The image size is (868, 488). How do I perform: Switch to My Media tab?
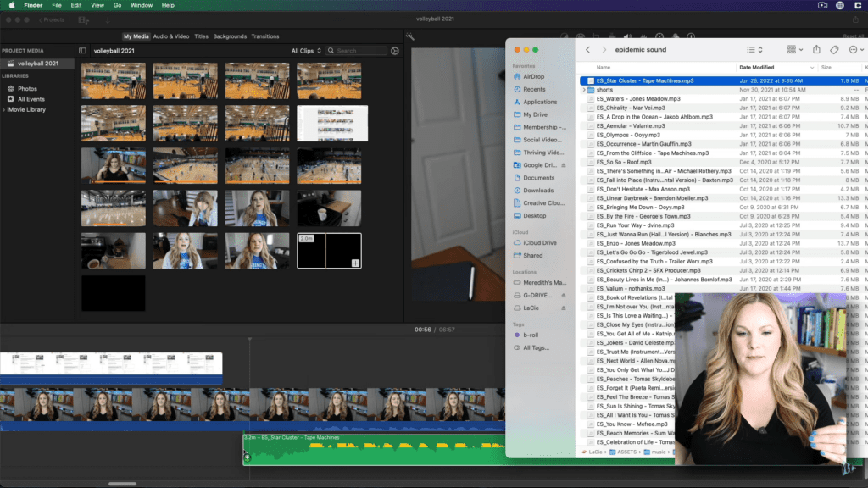[136, 36]
